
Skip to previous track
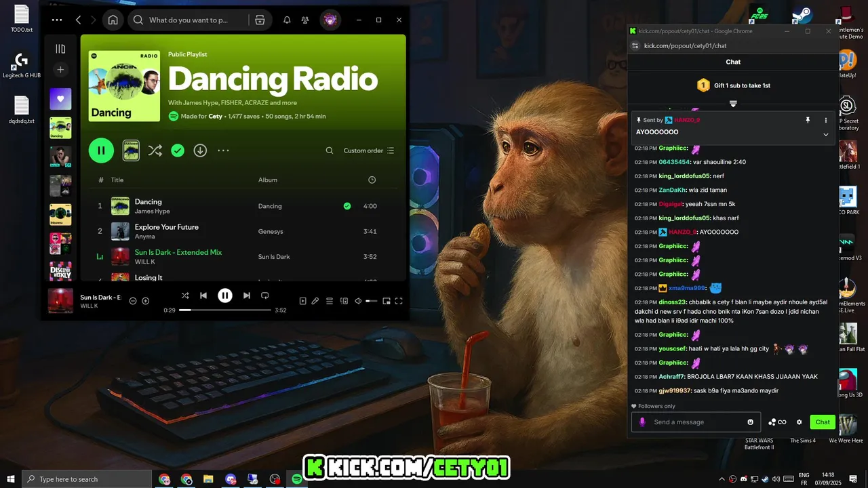click(203, 296)
